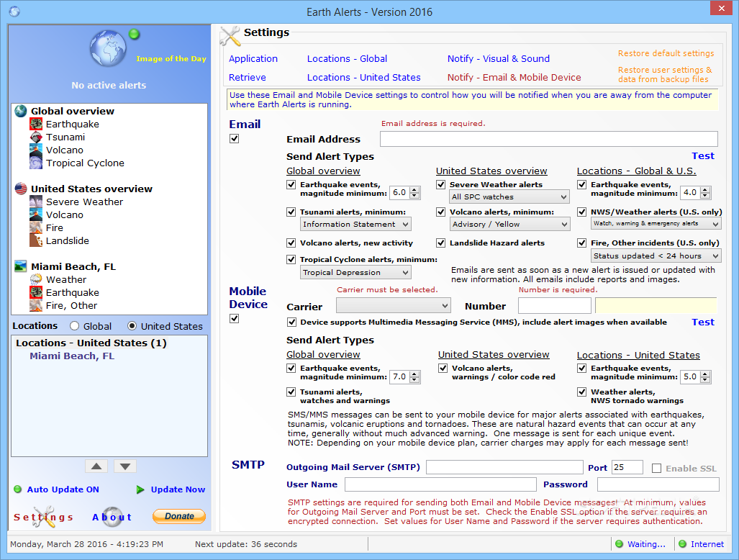This screenshot has height=560, width=739.
Task: Click the Auto Update ON green indicator
Action: (x=18, y=489)
